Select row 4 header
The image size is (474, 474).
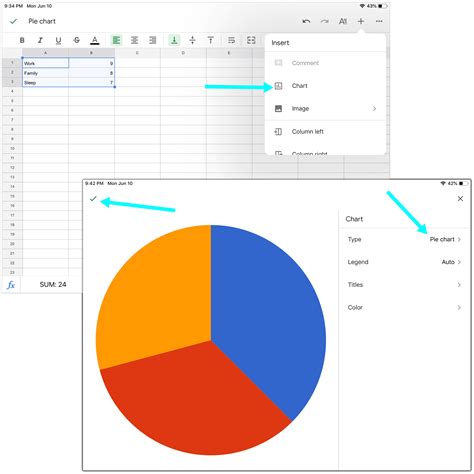tap(12, 91)
